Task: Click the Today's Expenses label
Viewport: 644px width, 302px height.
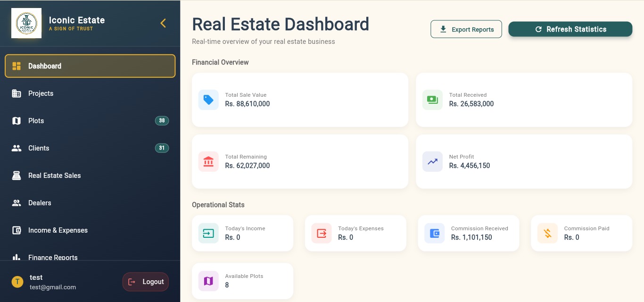Action: tap(361, 228)
